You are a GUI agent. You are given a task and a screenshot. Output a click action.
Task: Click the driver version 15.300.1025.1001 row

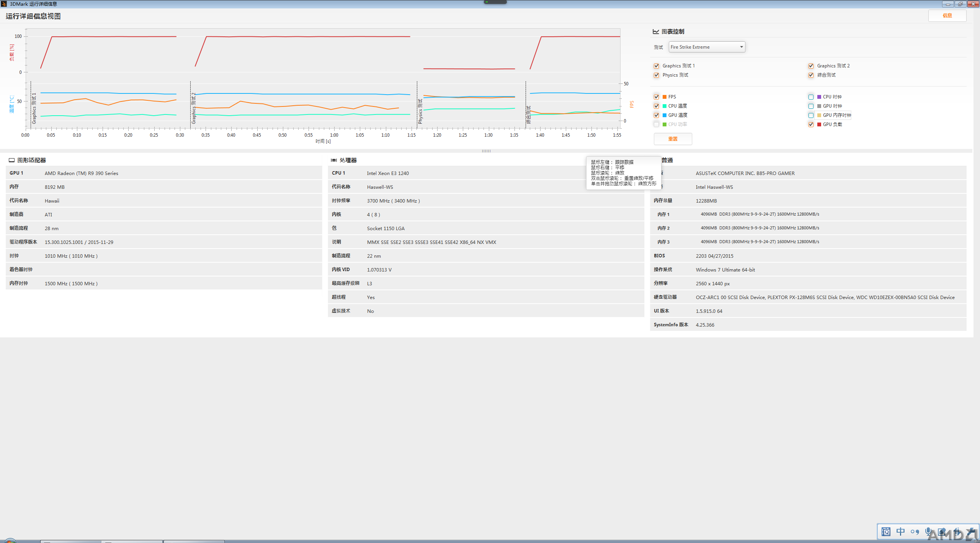(x=164, y=242)
